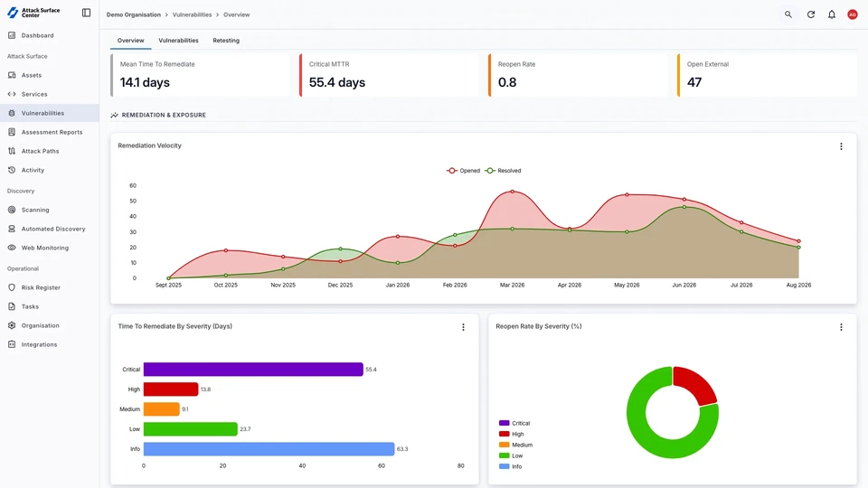The width and height of the screenshot is (868, 488).
Task: Click the red High bar
Action: click(x=171, y=389)
